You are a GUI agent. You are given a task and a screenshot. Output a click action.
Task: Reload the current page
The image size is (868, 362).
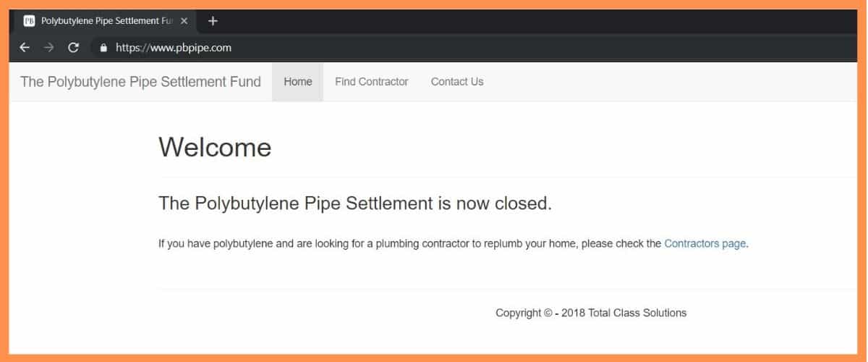pyautogui.click(x=73, y=48)
